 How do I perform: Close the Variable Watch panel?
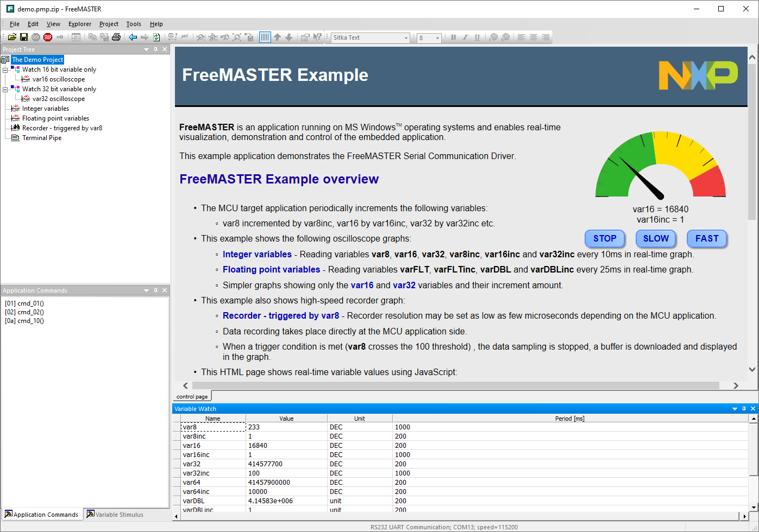tap(753, 409)
